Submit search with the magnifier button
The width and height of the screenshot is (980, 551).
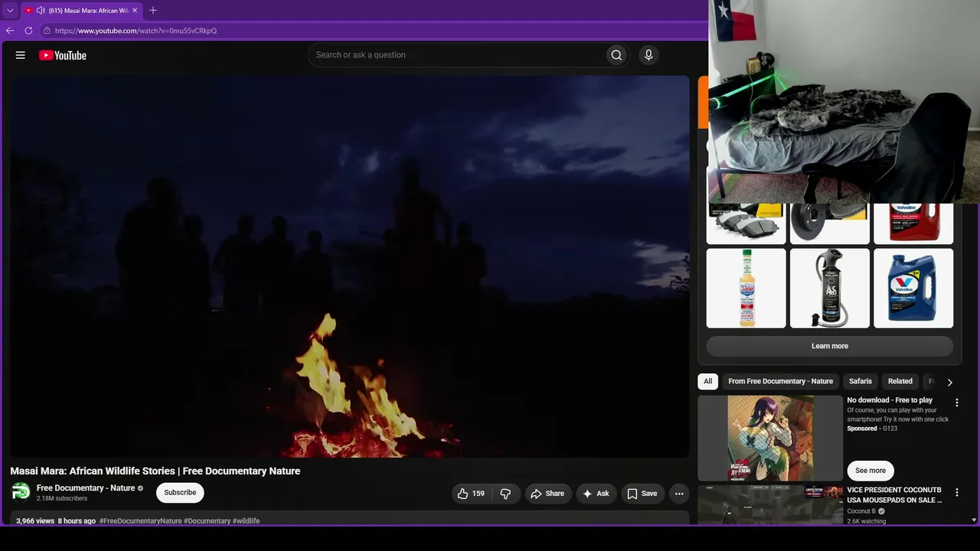616,55
